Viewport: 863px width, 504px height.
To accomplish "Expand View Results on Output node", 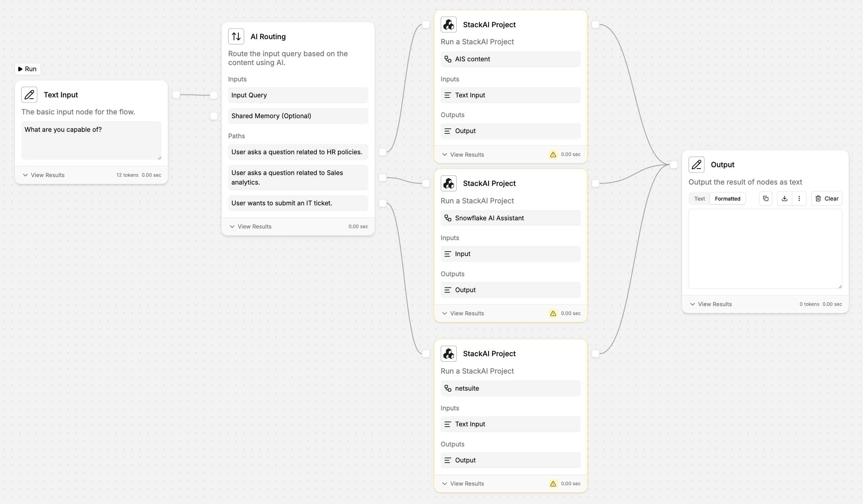I will [711, 304].
